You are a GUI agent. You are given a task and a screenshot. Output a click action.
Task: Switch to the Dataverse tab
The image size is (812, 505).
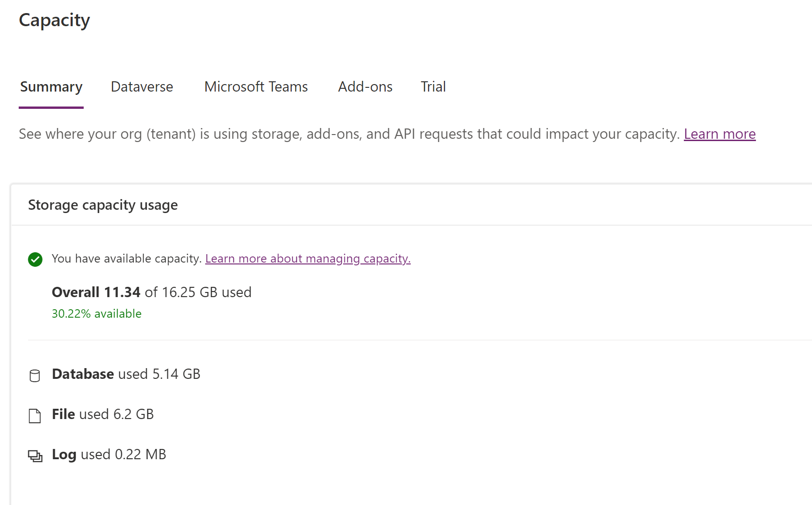coord(142,87)
